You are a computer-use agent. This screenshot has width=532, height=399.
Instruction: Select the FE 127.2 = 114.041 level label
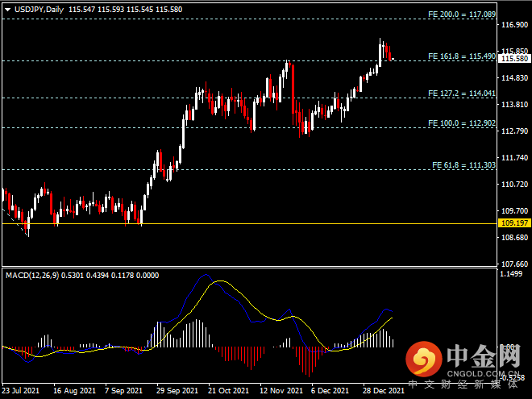click(x=462, y=93)
